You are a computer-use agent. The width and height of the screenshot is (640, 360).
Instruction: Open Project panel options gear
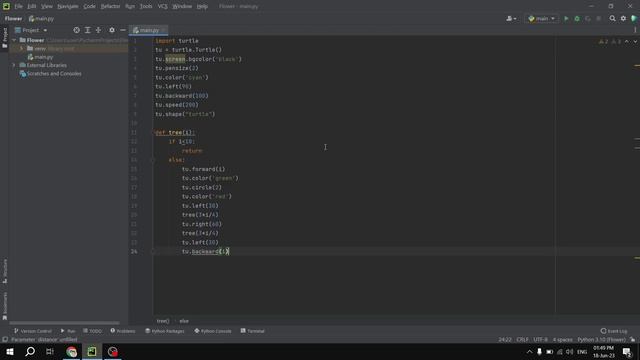(x=112, y=30)
